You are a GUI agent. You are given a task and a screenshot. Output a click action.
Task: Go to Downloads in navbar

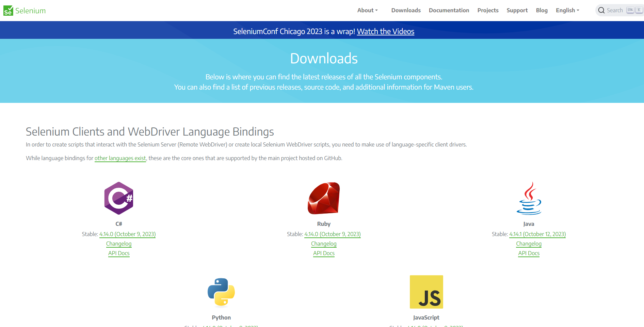pos(406,10)
